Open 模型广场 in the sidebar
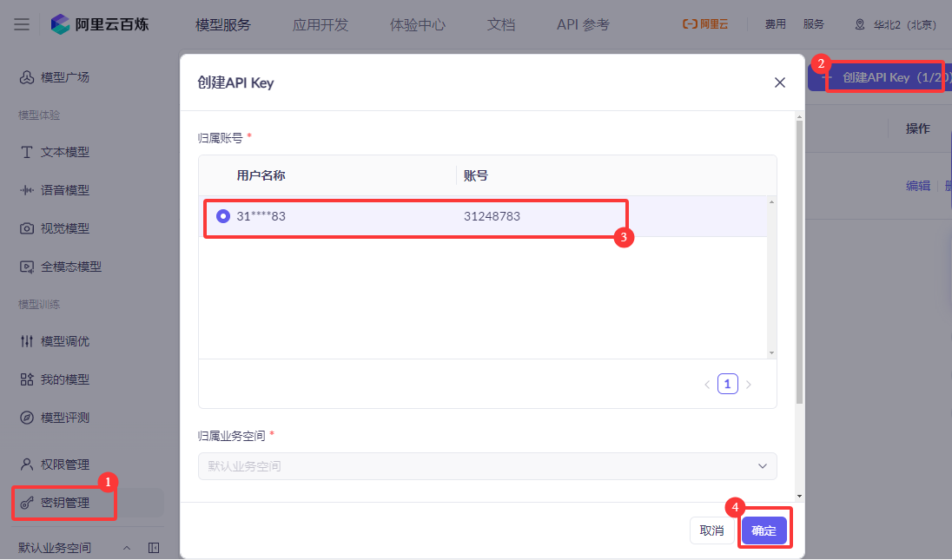 64,77
